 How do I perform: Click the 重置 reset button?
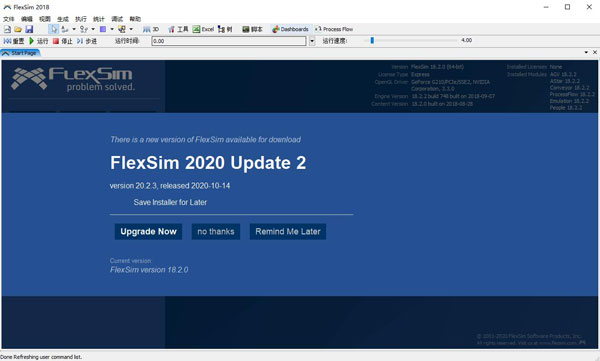[14, 41]
